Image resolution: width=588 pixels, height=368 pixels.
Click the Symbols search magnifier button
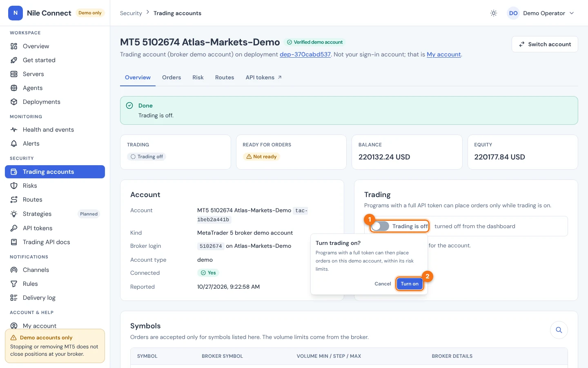point(559,330)
